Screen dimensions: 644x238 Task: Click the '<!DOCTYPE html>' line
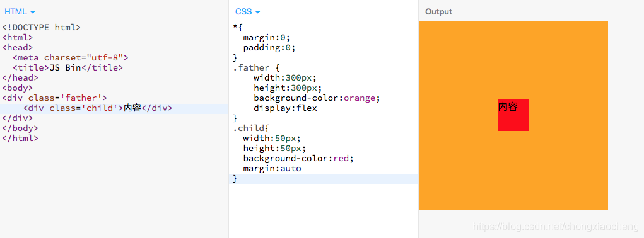pyautogui.click(x=41, y=28)
